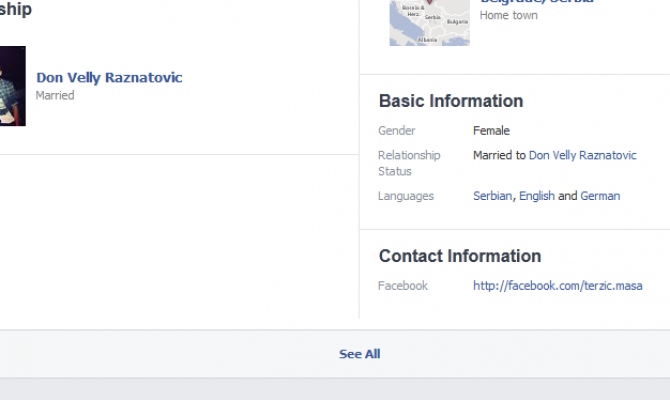This screenshot has height=400, width=670.
Task: Click the Basic Information heading
Action: pyautogui.click(x=450, y=101)
